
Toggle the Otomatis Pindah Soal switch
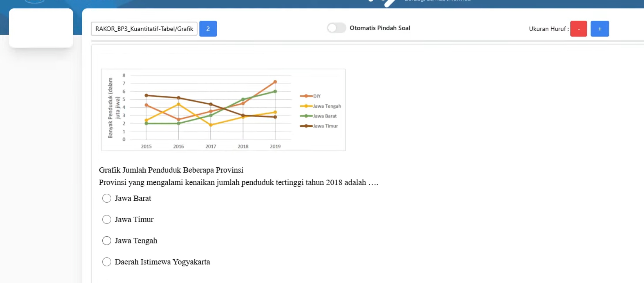tap(336, 28)
